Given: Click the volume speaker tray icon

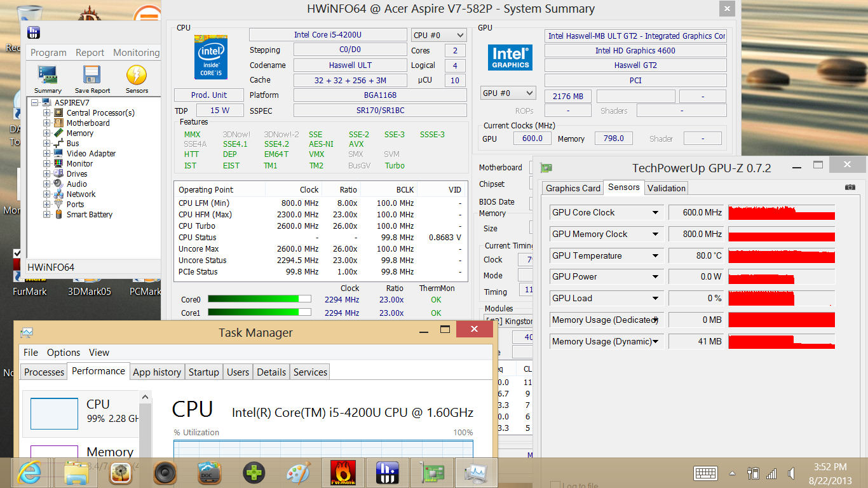Looking at the screenshot, I should coord(791,473).
